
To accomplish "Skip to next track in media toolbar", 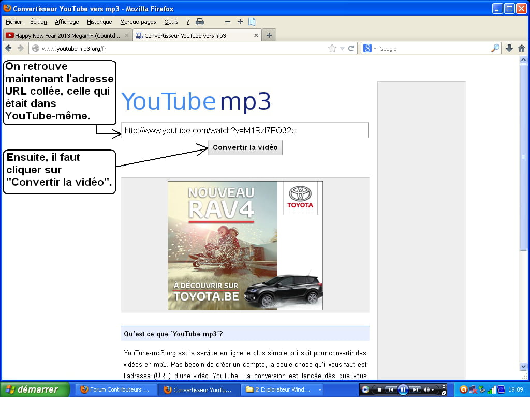I will click(x=415, y=389).
